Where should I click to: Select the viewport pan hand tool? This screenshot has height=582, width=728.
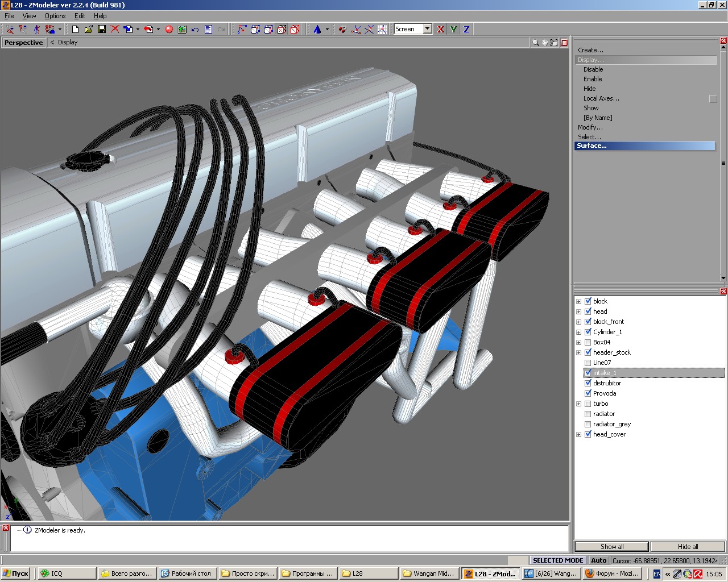tap(544, 43)
